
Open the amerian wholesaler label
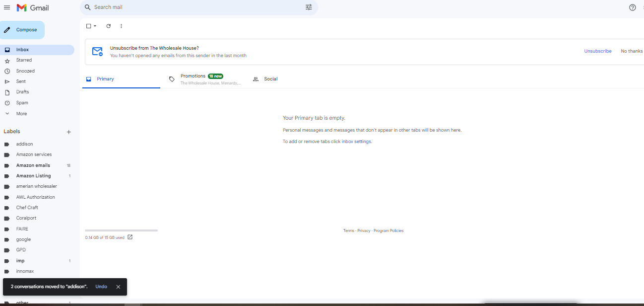(x=37, y=186)
